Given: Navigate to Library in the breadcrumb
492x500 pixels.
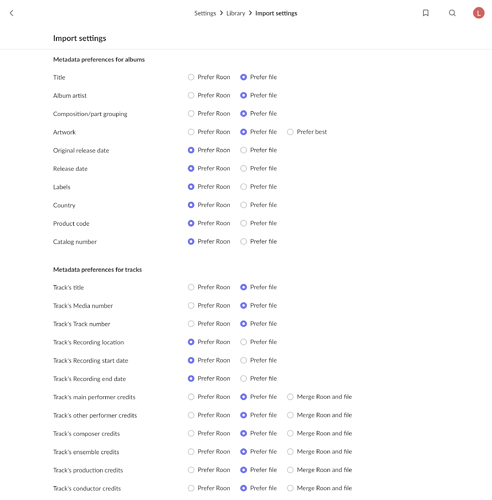Looking at the screenshot, I should pyautogui.click(x=236, y=13).
